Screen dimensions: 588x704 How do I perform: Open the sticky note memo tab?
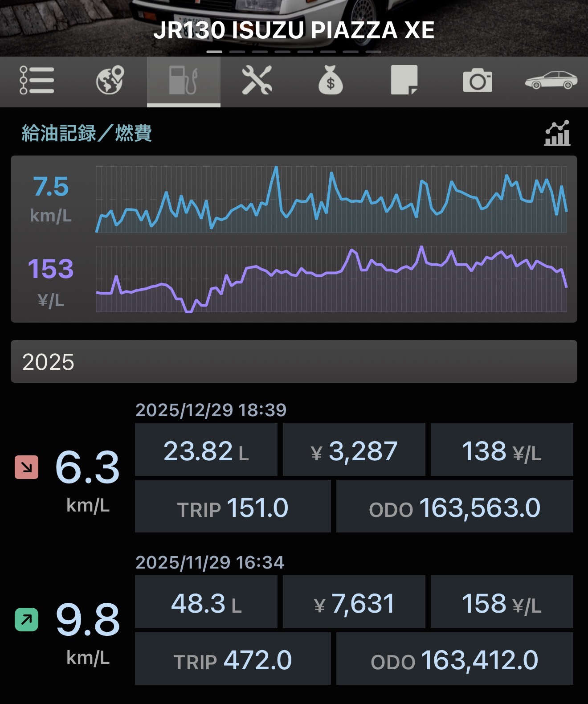(404, 81)
